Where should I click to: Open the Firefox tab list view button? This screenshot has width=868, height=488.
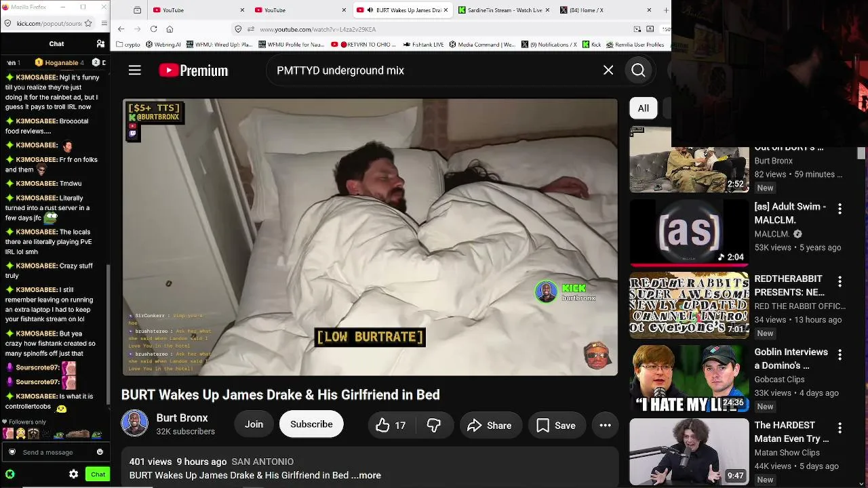(137, 10)
